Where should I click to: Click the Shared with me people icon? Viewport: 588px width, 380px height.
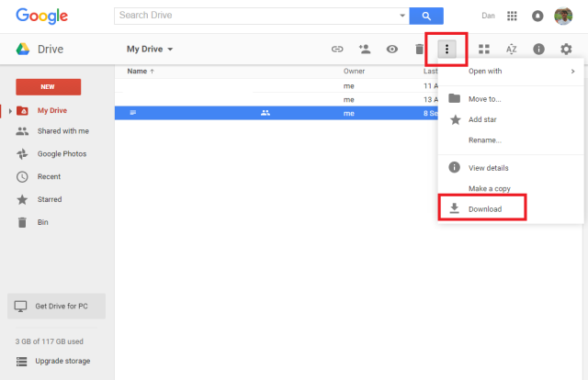tap(22, 131)
